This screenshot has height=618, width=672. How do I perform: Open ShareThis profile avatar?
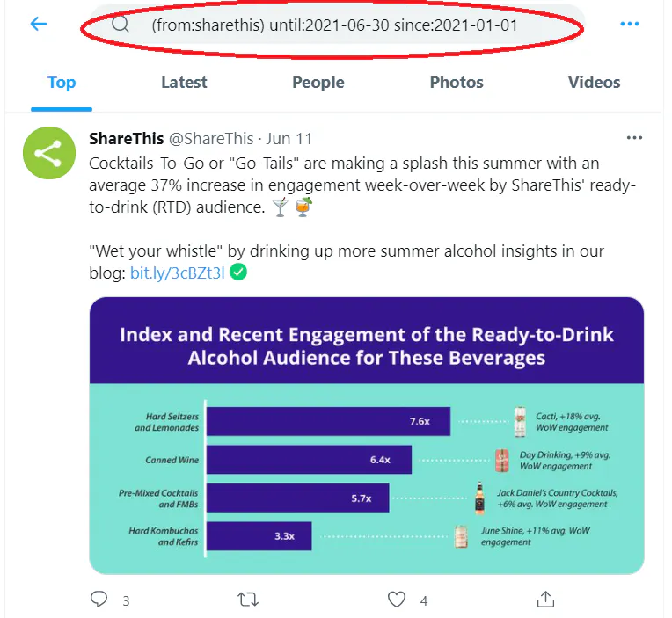click(x=47, y=154)
